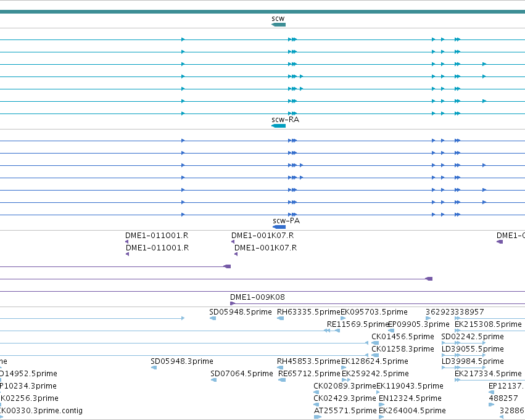Click the scw-PA protein label
The image size is (525, 420).
tap(286, 221)
